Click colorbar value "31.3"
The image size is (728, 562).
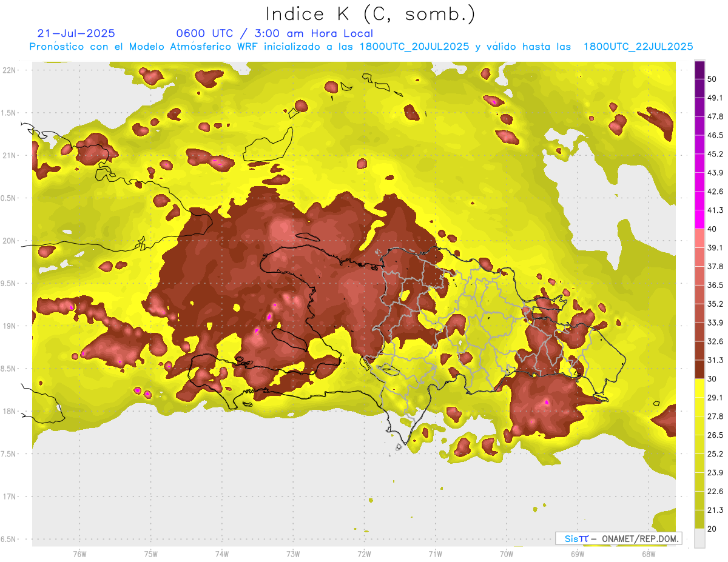coord(715,360)
